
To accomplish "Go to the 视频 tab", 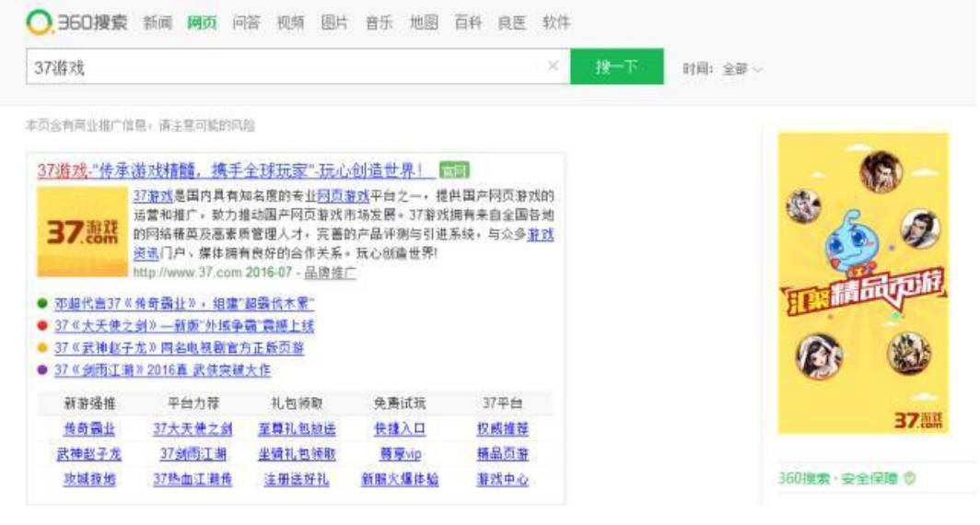I will (x=291, y=22).
